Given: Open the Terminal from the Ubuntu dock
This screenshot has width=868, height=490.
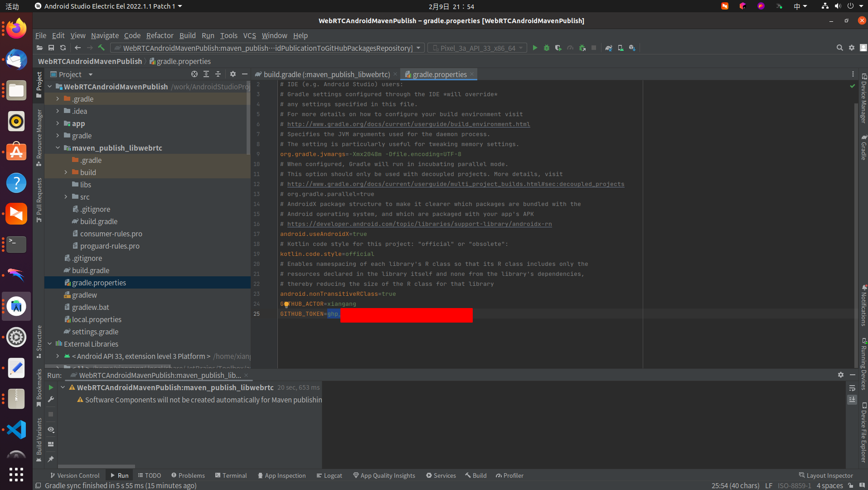Looking at the screenshot, I should 16,245.
